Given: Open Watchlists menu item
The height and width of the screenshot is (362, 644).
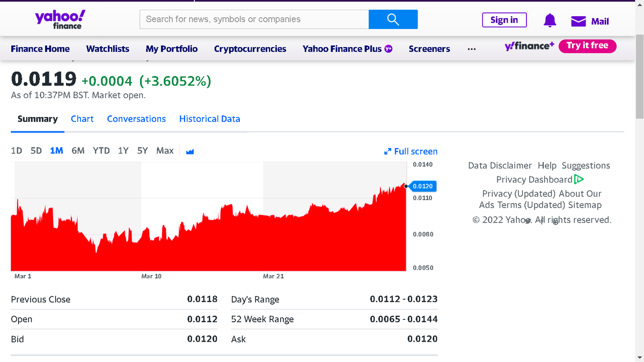Looking at the screenshot, I should [107, 49].
